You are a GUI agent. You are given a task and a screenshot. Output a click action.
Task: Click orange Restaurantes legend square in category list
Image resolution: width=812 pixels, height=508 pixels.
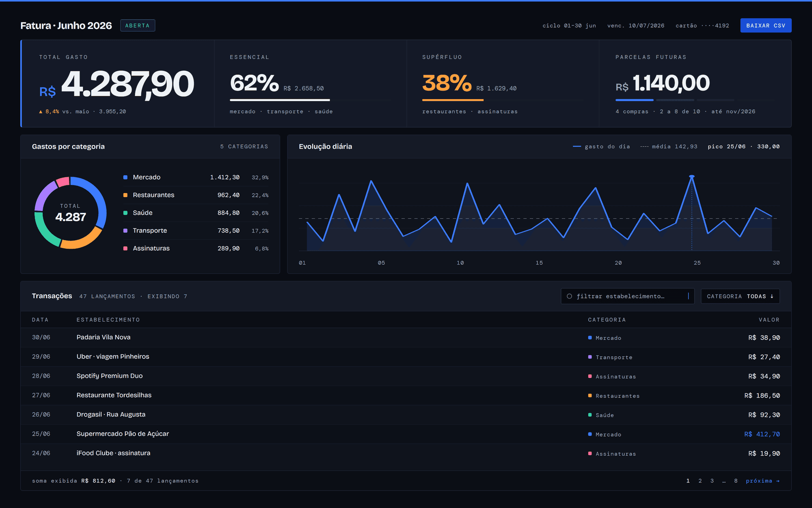(125, 195)
